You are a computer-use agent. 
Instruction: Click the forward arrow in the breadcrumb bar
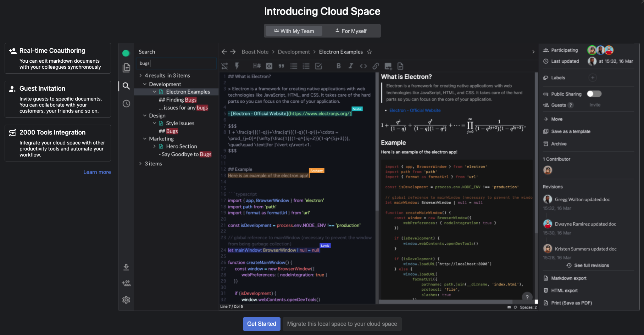tap(233, 52)
